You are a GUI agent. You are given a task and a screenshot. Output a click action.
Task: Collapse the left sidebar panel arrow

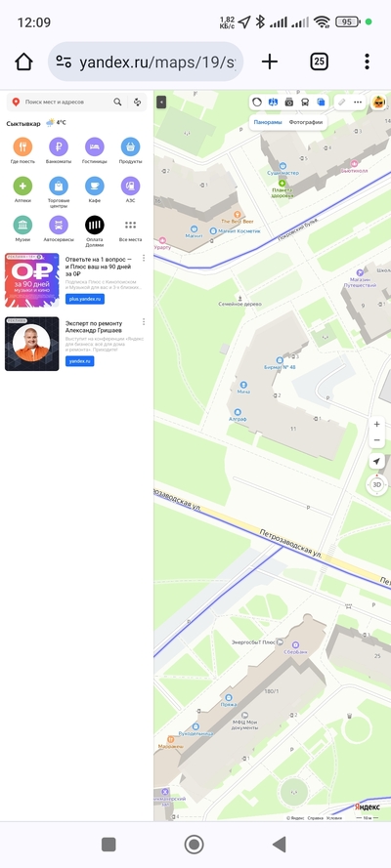(161, 102)
